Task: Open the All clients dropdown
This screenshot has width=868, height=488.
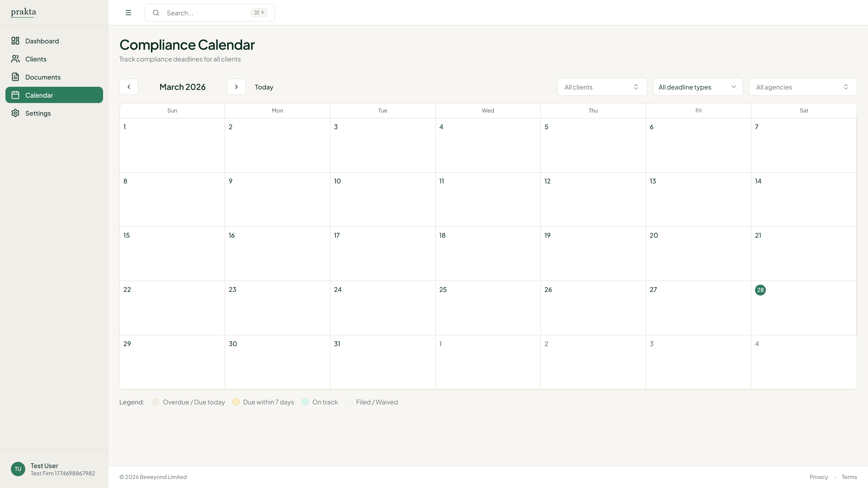Action: tap(602, 87)
